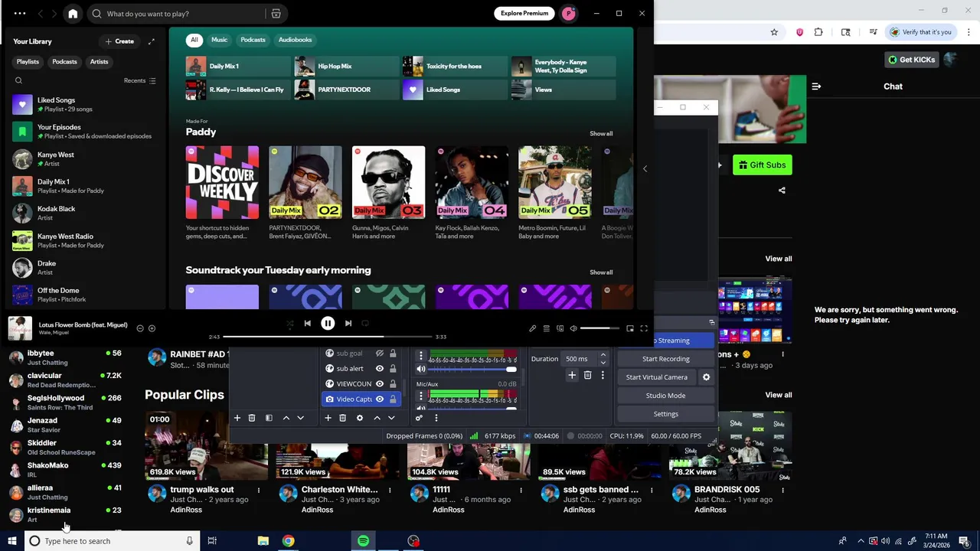Open Create menu in Your Library
The height and width of the screenshot is (551, 980).
119,41
